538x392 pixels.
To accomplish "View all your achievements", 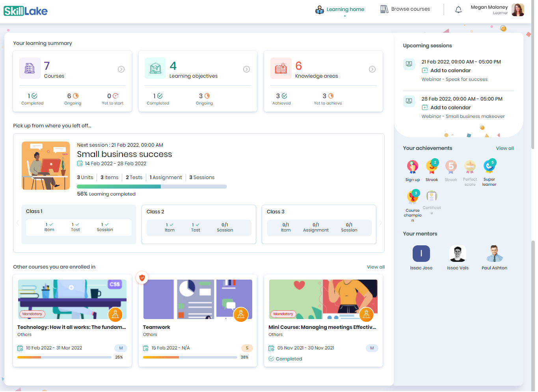I will coord(504,148).
